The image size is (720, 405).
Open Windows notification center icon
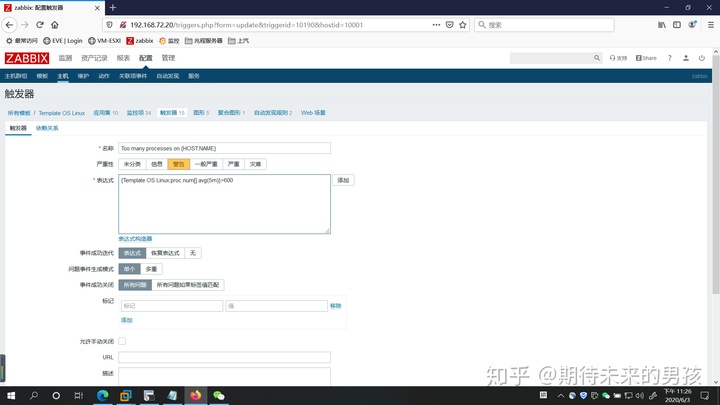coord(705,395)
